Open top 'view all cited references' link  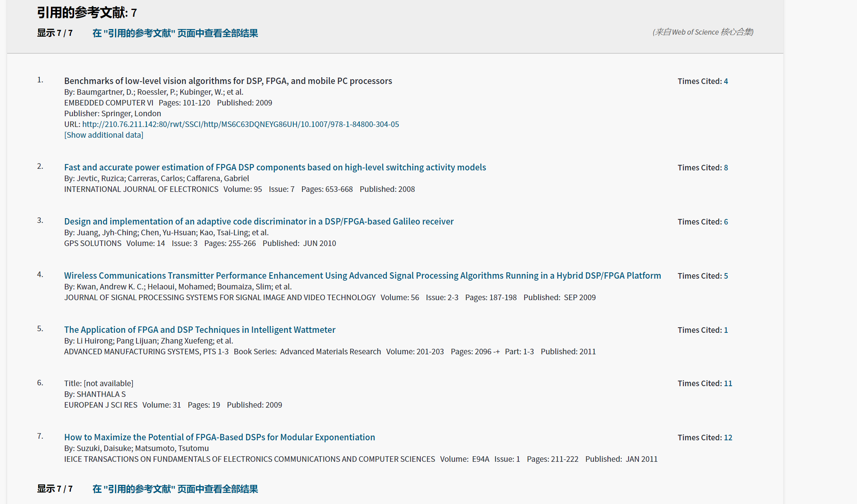(175, 33)
